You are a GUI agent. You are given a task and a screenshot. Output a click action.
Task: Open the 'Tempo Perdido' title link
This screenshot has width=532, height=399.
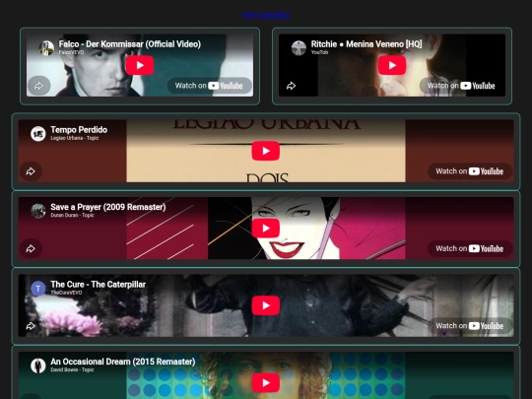click(79, 130)
